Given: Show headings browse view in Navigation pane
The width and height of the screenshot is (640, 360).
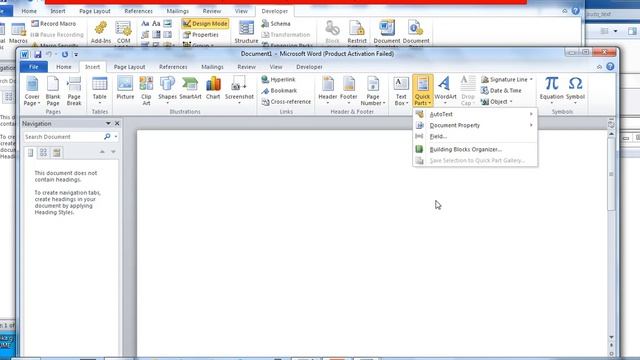Looking at the screenshot, I should [30, 153].
